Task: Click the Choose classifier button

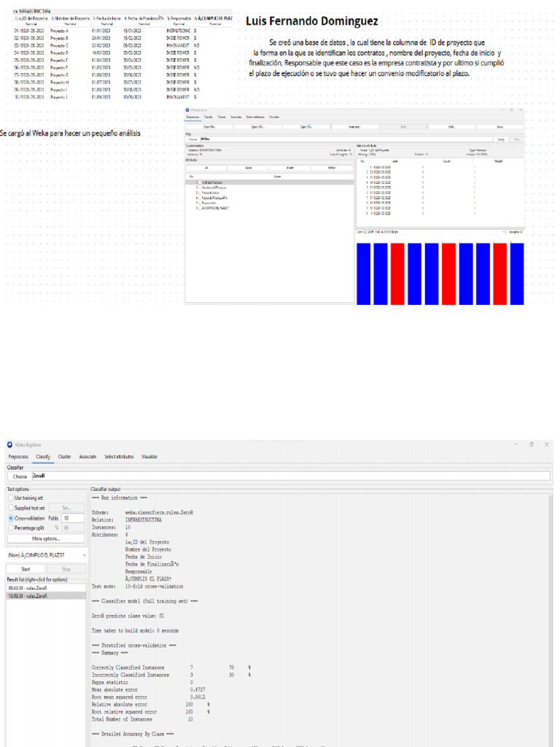Action: pos(20,476)
